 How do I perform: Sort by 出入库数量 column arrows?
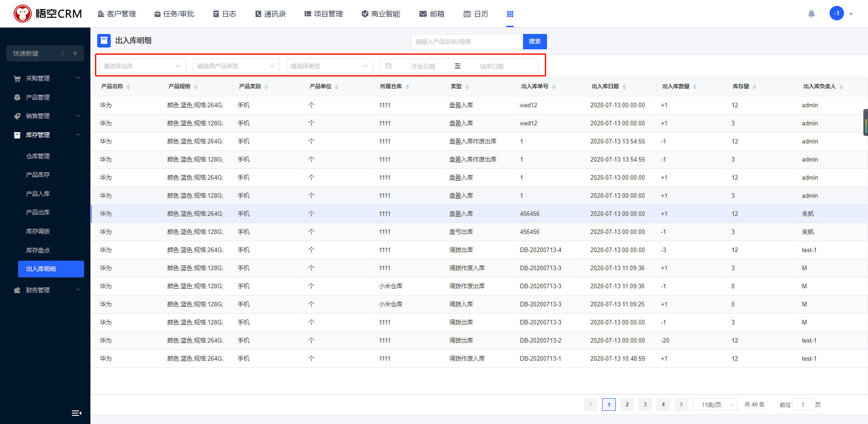(695, 86)
